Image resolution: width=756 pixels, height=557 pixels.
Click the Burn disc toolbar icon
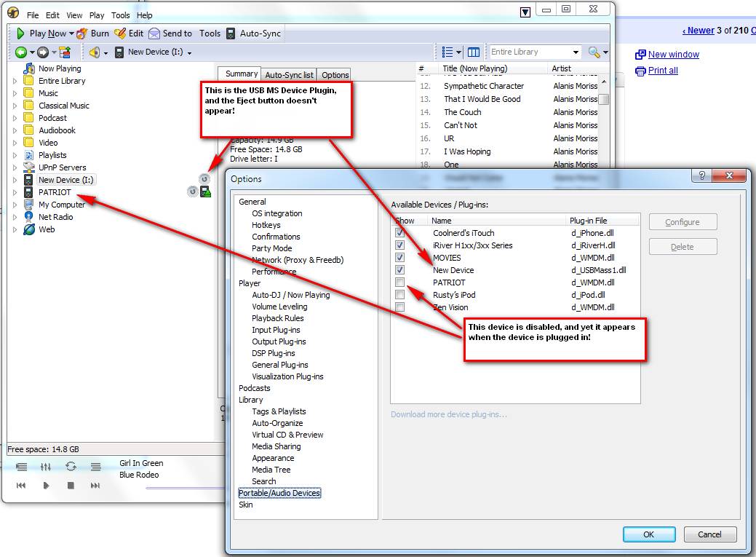pos(82,33)
